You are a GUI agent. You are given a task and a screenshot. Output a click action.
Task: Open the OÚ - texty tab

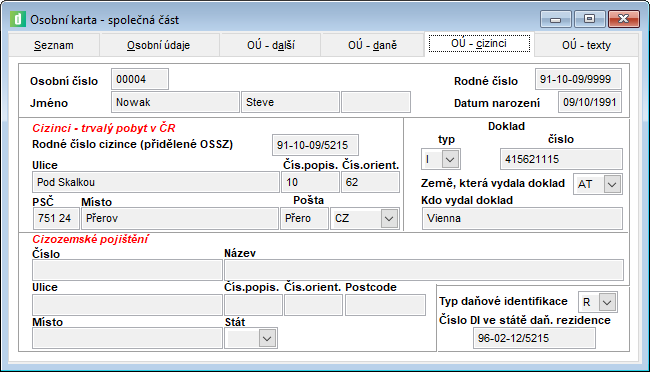586,45
